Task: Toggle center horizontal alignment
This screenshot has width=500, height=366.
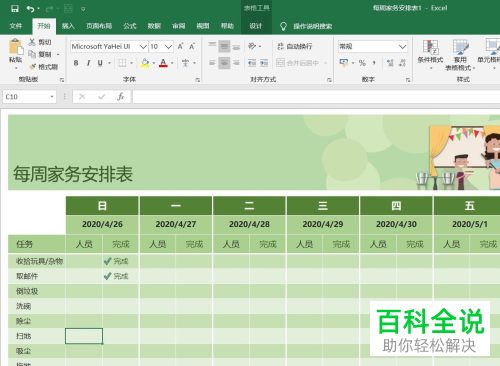Action: pos(224,63)
